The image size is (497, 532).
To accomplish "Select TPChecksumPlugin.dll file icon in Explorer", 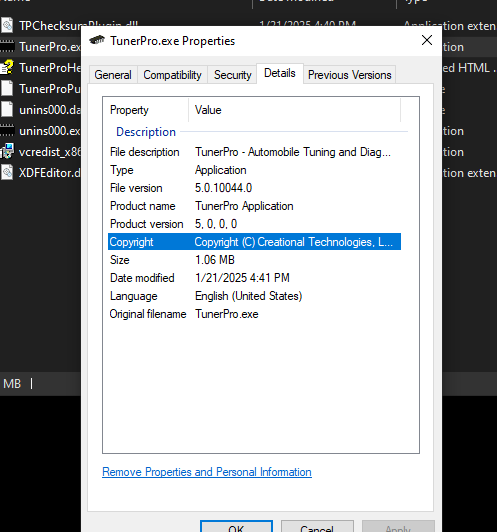I will tap(7, 25).
